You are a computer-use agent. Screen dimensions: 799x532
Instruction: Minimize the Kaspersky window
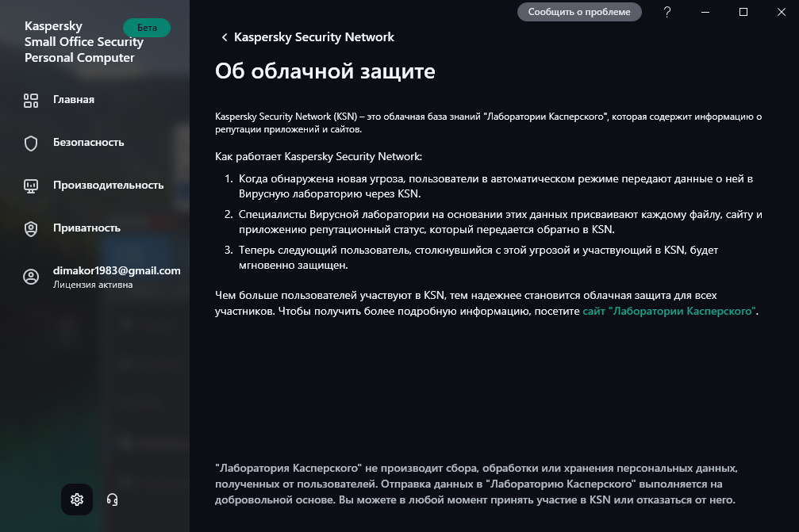705,12
